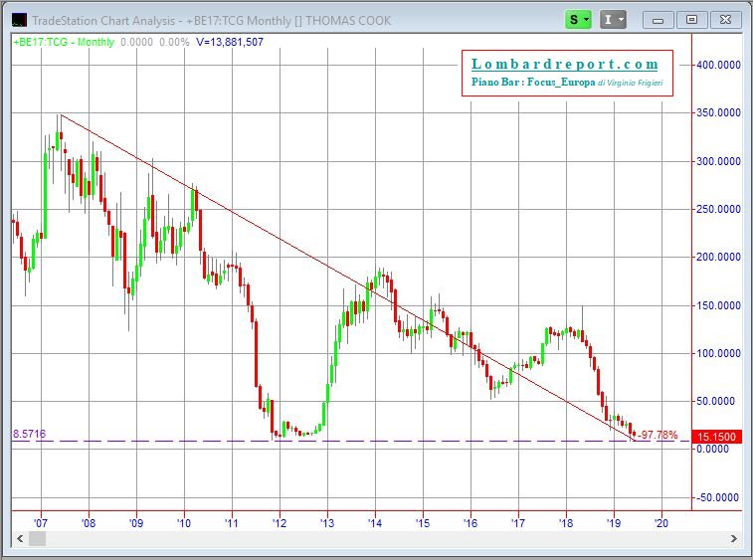Click the '08 year label on time axis

pyautogui.click(x=89, y=522)
